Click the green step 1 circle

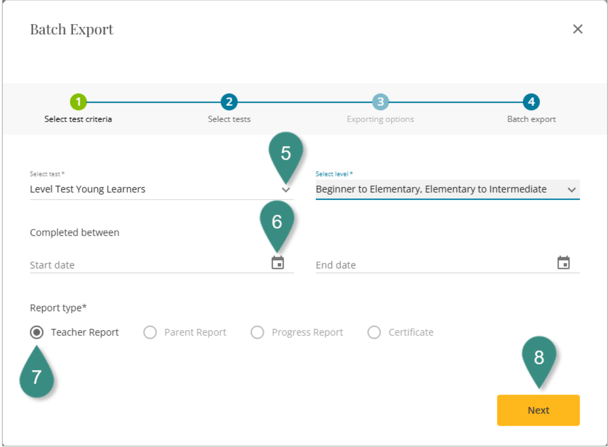(78, 102)
